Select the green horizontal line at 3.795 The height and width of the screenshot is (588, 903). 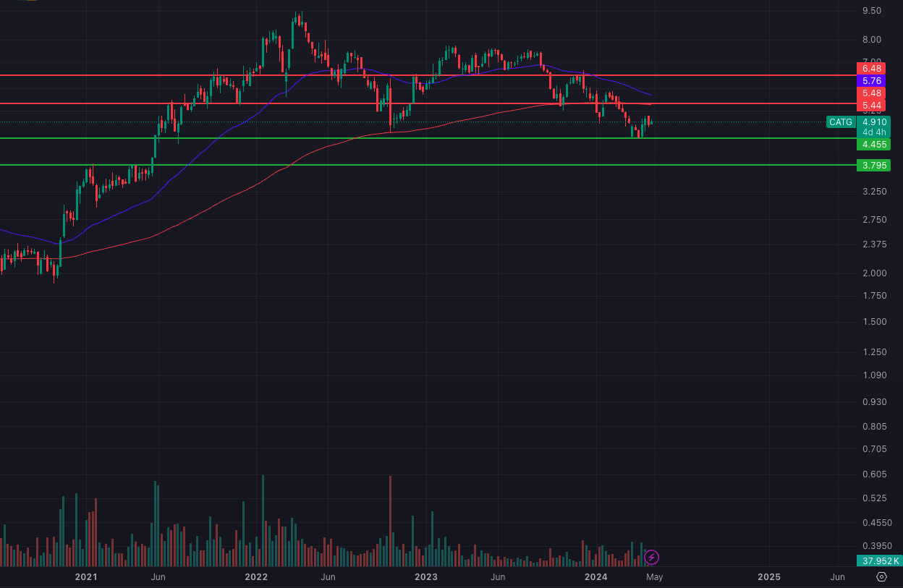click(434, 165)
